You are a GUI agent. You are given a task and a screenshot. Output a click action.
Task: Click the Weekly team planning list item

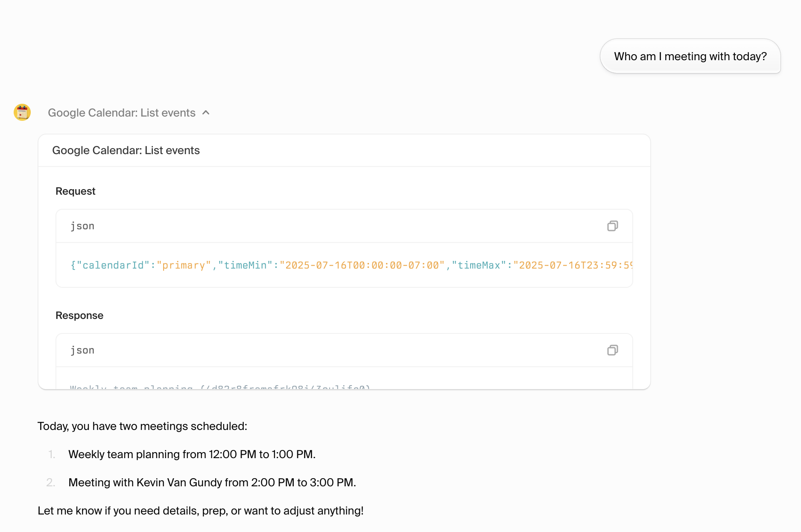(192, 454)
